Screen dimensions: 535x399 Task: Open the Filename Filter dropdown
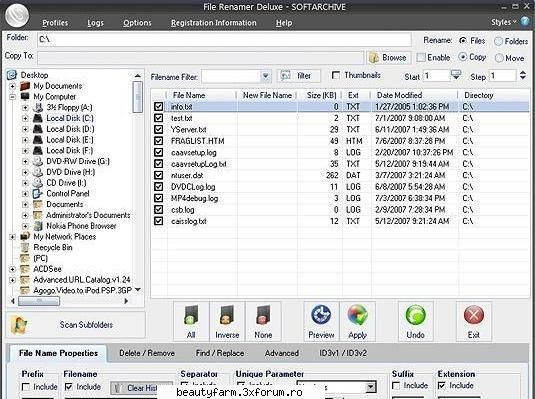265,76
